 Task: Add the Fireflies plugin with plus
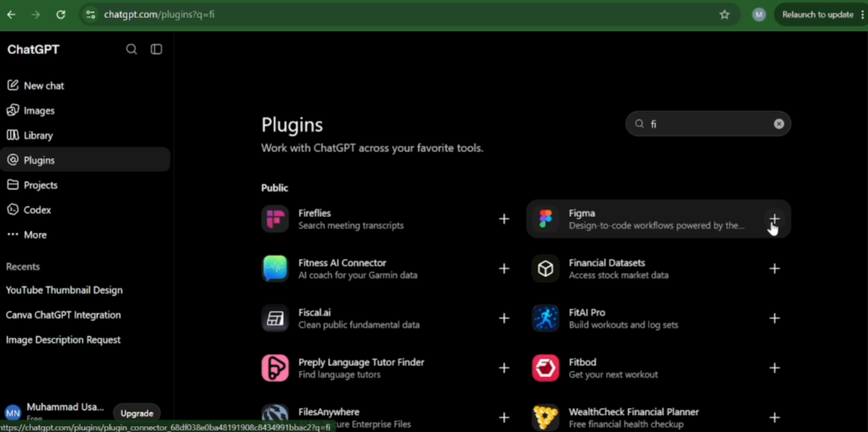[x=504, y=219]
